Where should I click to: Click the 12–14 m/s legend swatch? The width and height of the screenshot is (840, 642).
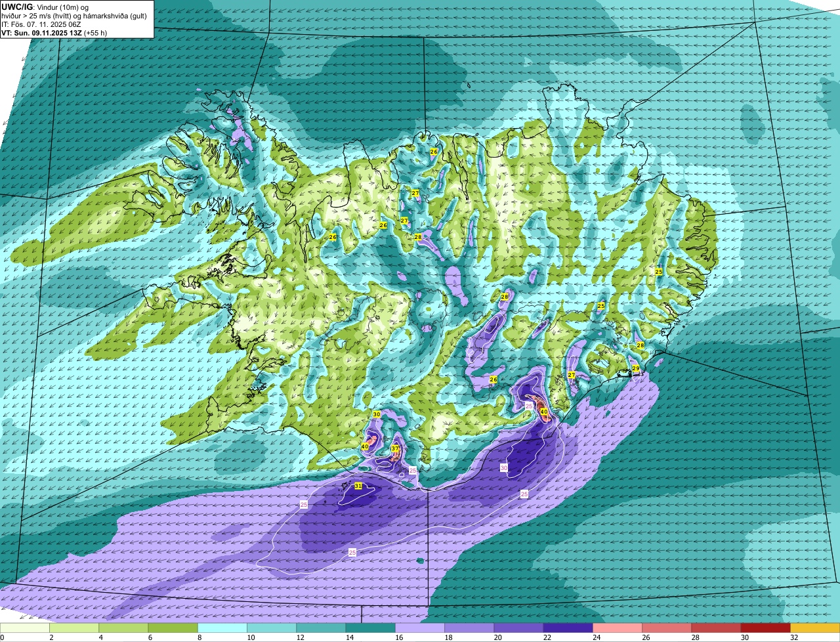[321, 628]
